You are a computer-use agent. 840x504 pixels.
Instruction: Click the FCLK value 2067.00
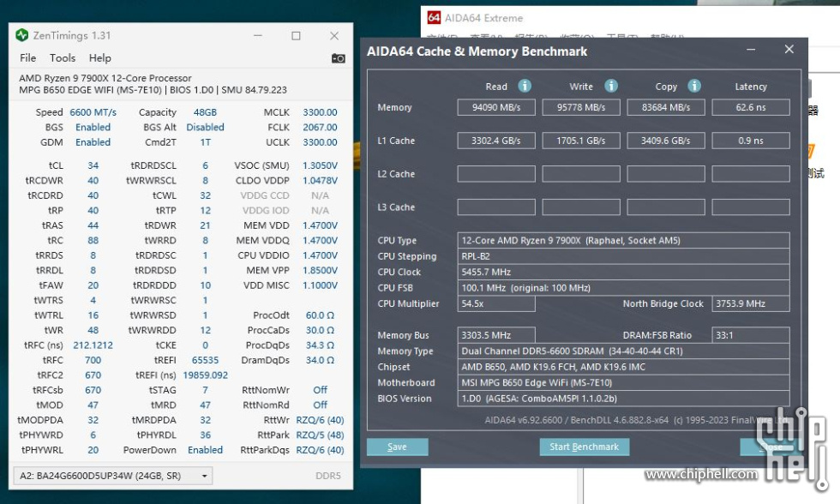320,128
